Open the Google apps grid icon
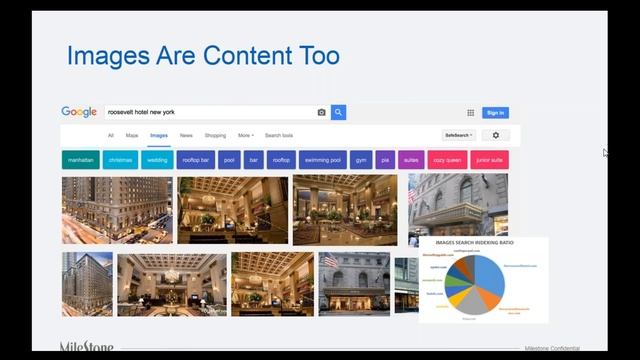Screen dimensions: 640x360 click(471, 113)
